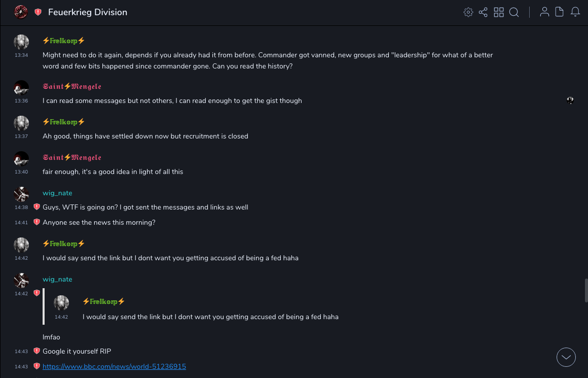Click shield icon beside "Guys, WTF is going on?"
The image size is (588, 378).
click(x=36, y=207)
